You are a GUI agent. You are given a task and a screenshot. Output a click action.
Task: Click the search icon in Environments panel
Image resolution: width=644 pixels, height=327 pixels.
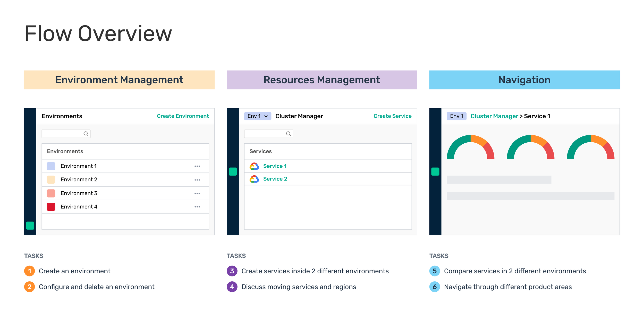click(x=86, y=134)
